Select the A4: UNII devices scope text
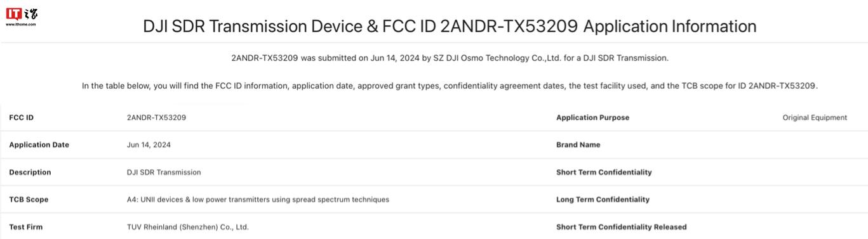The width and height of the screenshot is (868, 239). (258, 199)
